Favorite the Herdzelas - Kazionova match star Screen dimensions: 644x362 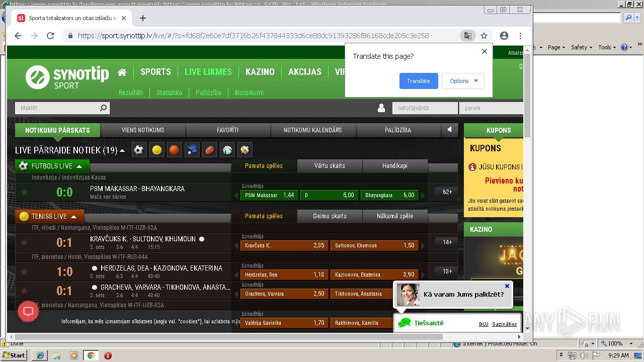pos(24,271)
